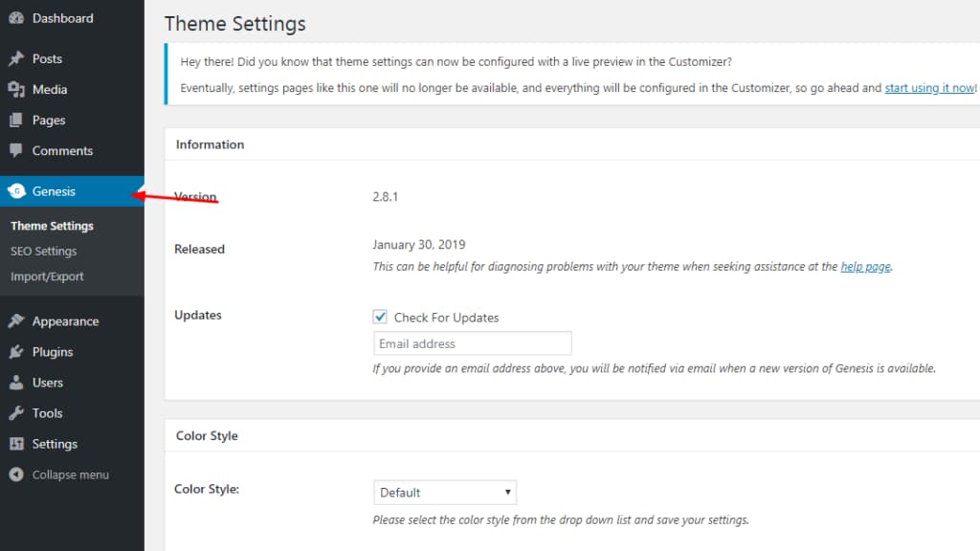The width and height of the screenshot is (980, 551).
Task: Uncheck the Check For Updates checkbox
Action: [380, 317]
